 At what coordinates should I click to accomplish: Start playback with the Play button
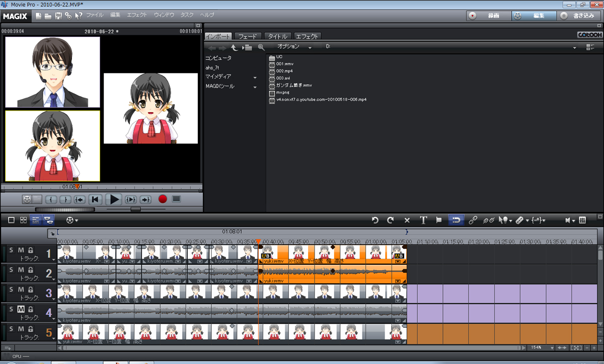[x=115, y=199]
